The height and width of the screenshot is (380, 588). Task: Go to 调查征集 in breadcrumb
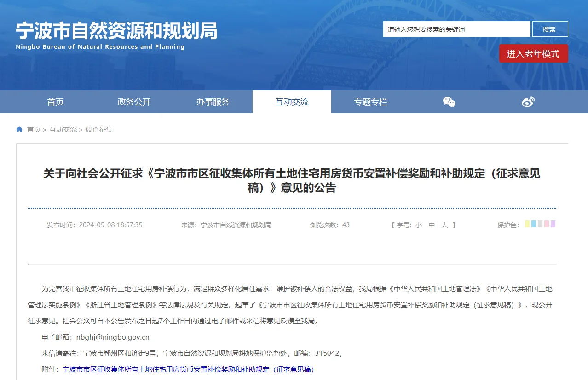pyautogui.click(x=99, y=130)
